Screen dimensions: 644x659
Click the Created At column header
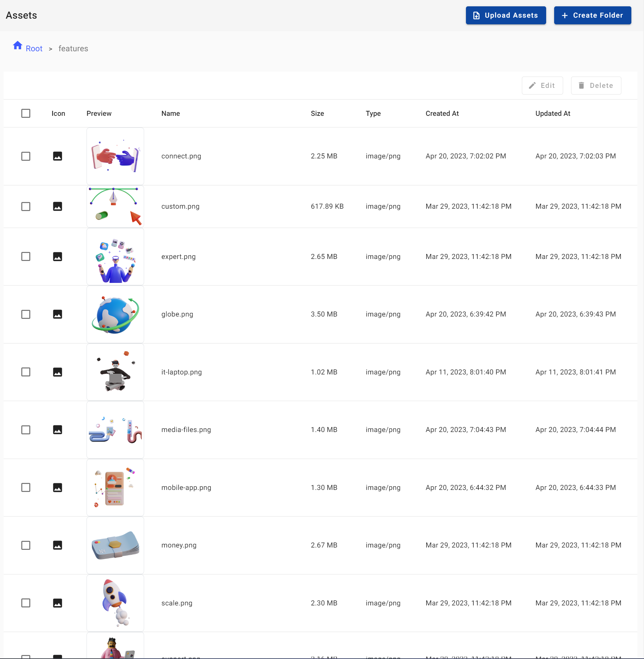click(442, 113)
